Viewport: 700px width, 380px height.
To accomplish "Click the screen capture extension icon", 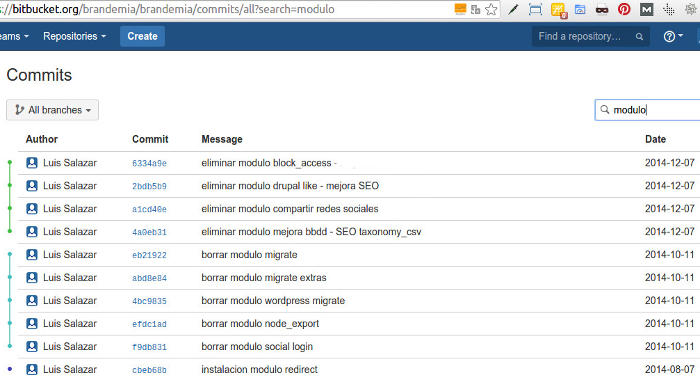I will 535,9.
